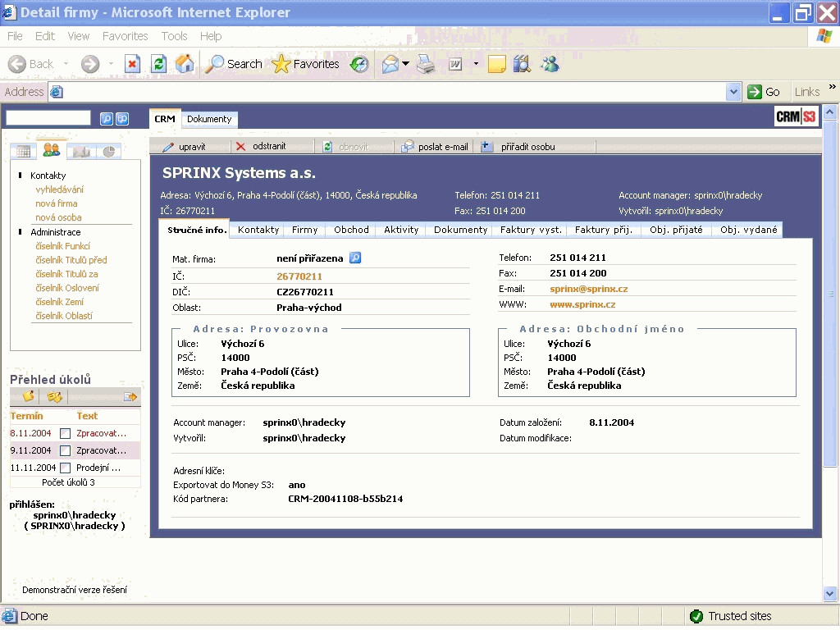Image resolution: width=840 pixels, height=630 pixels.
Task: Open the Faktury vyst. tab
Action: (x=531, y=230)
